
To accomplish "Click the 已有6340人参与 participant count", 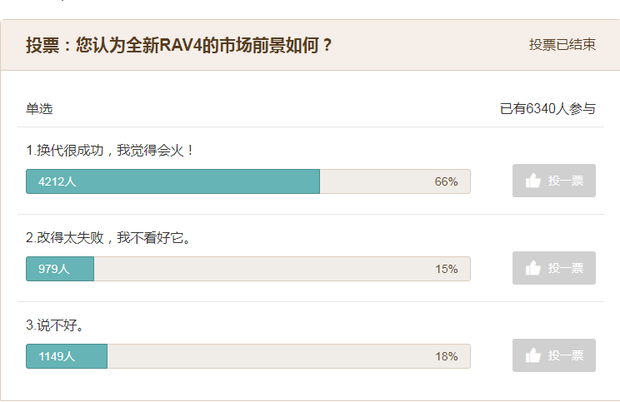I will click(x=547, y=108).
